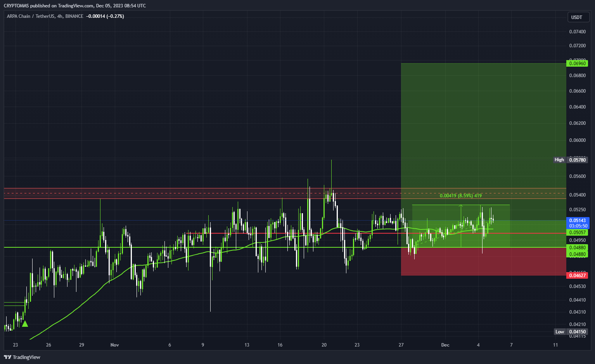Click the 0.04410 price scale label
This screenshot has width=595, height=364.
(577, 300)
